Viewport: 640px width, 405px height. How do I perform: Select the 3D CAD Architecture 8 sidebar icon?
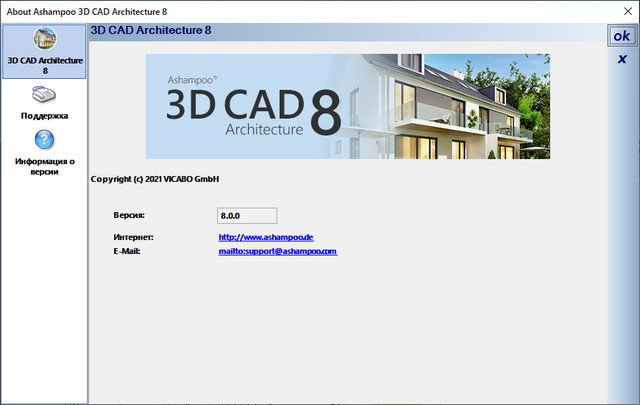tap(44, 38)
